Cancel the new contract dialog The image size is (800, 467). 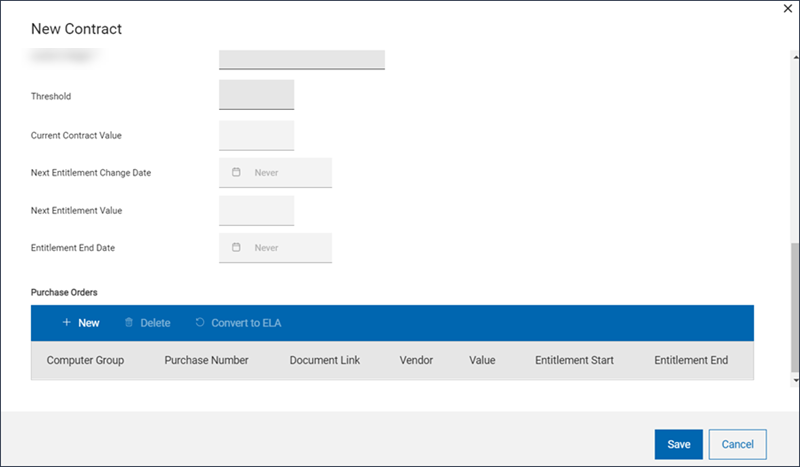click(x=737, y=444)
